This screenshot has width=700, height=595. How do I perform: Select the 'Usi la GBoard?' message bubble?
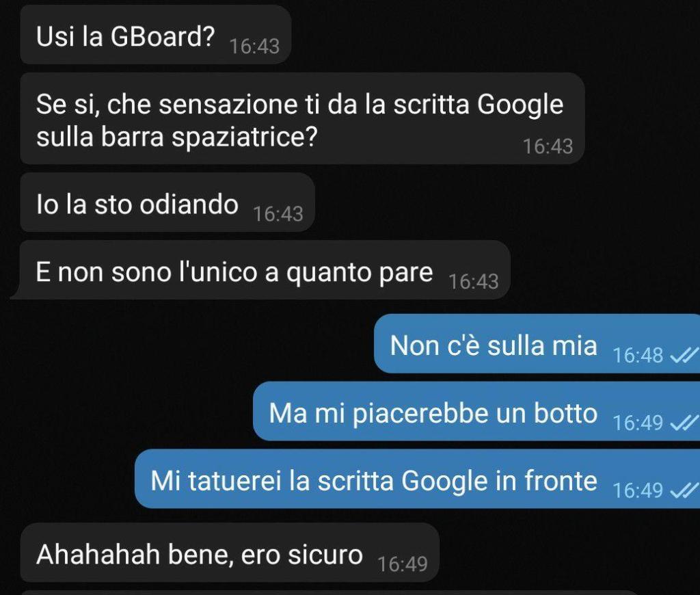[156, 35]
